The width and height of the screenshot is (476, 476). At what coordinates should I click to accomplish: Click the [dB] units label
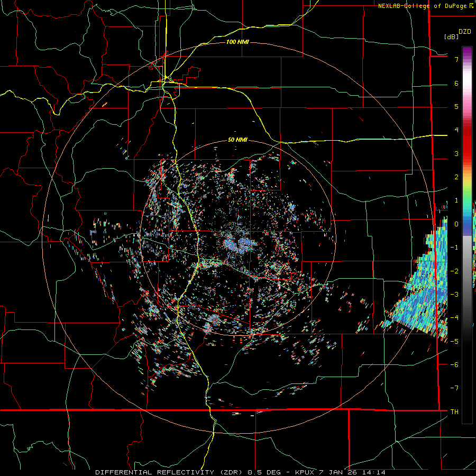pyautogui.click(x=451, y=36)
